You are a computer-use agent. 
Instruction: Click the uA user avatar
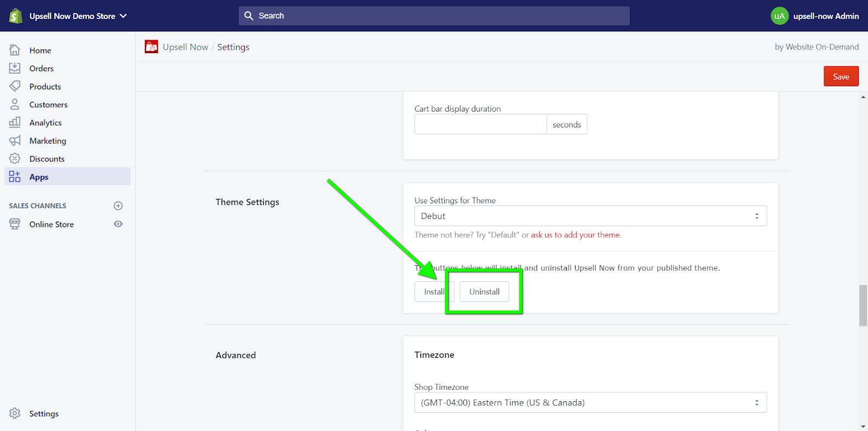pos(780,16)
